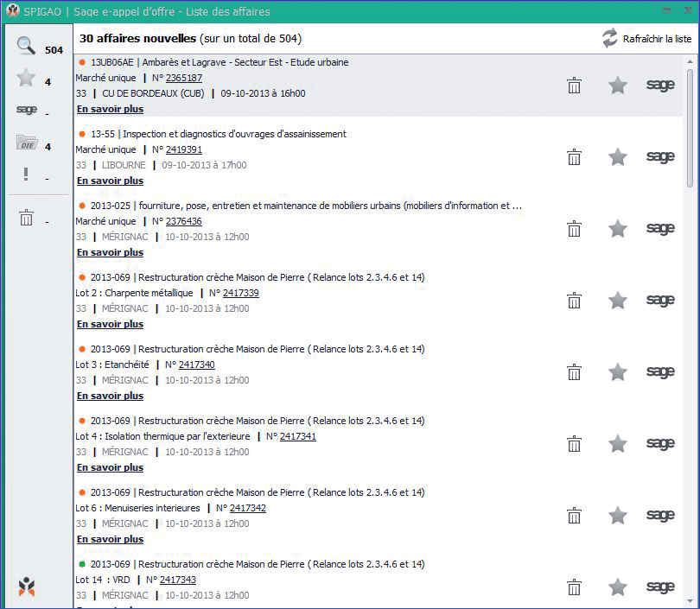700x609 pixels.
Task: Open affaire number 2376436
Action: [184, 221]
